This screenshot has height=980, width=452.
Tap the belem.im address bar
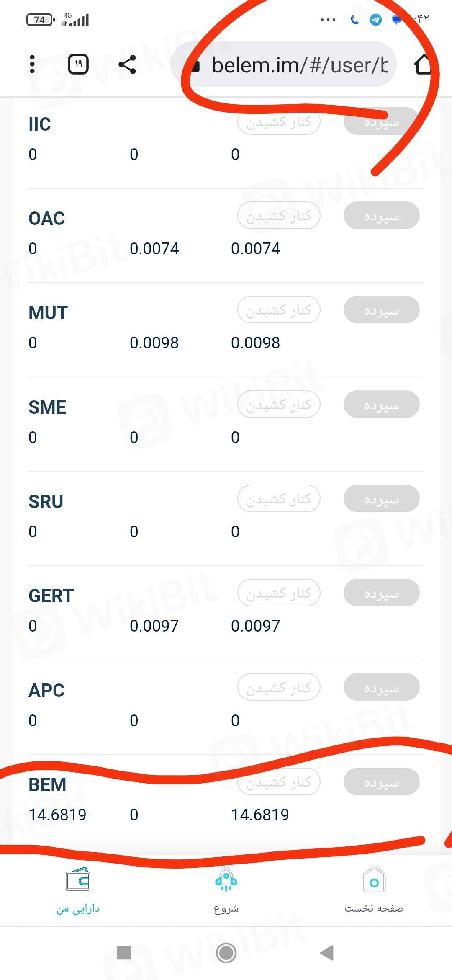[289, 65]
